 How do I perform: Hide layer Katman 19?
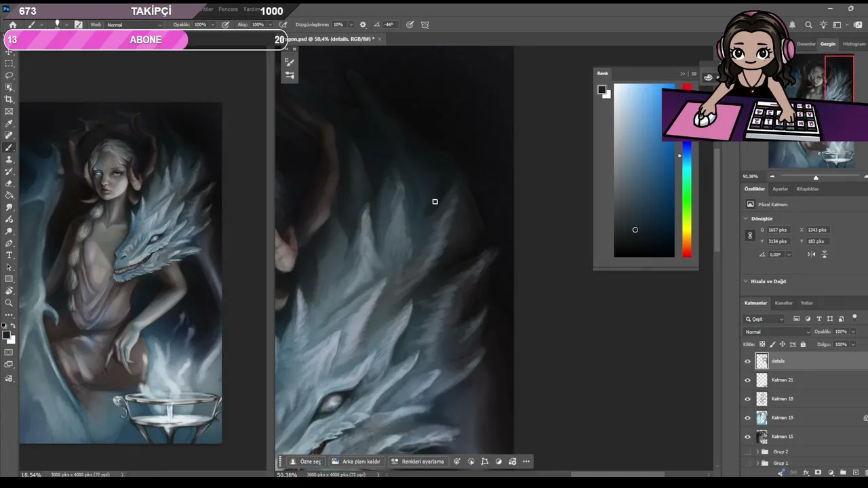pyautogui.click(x=748, y=418)
